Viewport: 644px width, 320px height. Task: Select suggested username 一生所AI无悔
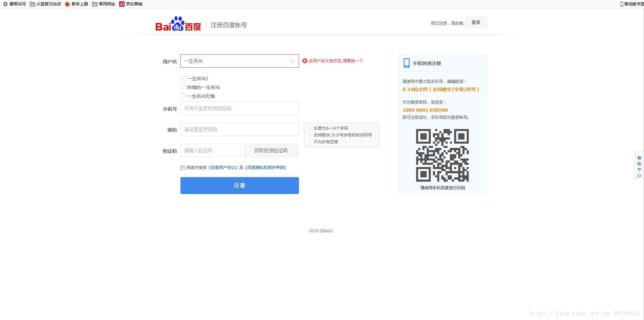coord(183,95)
